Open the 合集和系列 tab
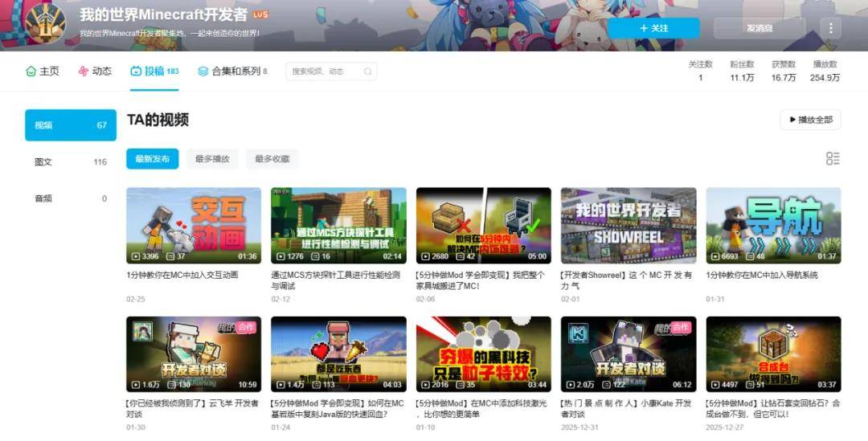 pyautogui.click(x=232, y=71)
